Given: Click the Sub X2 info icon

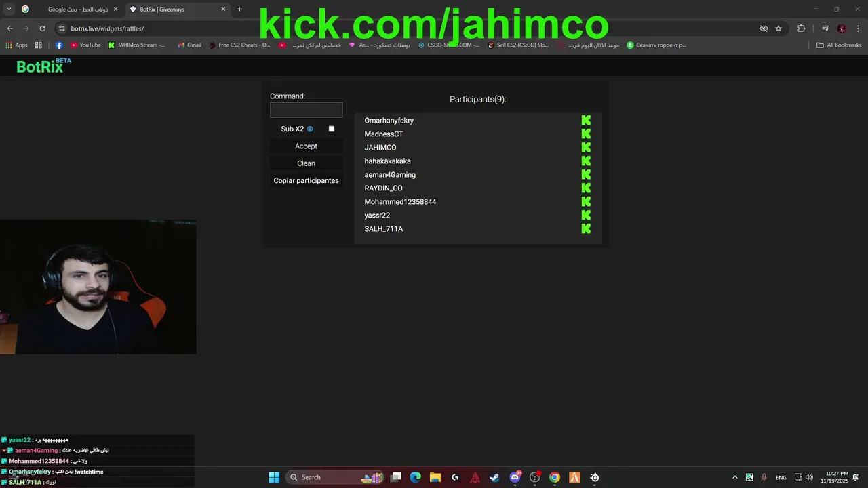Looking at the screenshot, I should point(310,129).
